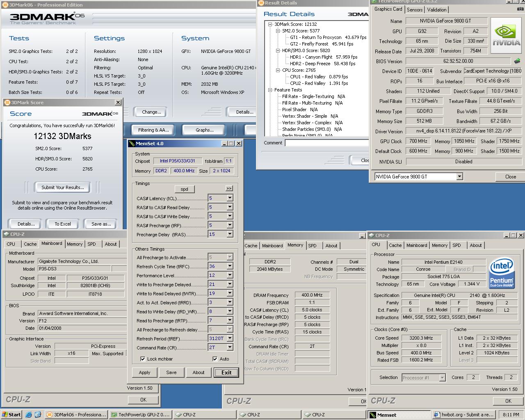Click the >> expand button in MemSet
Screen dimensions: 525x420
[x=229, y=188]
